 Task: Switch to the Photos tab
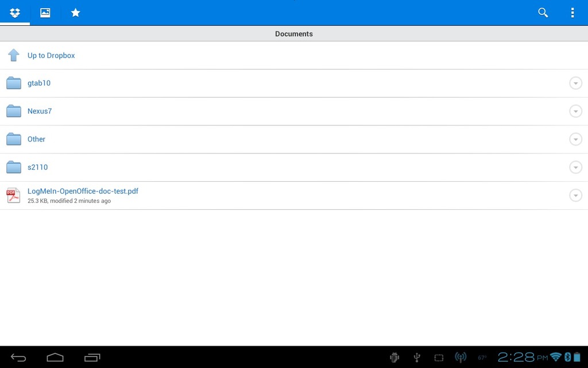click(45, 13)
